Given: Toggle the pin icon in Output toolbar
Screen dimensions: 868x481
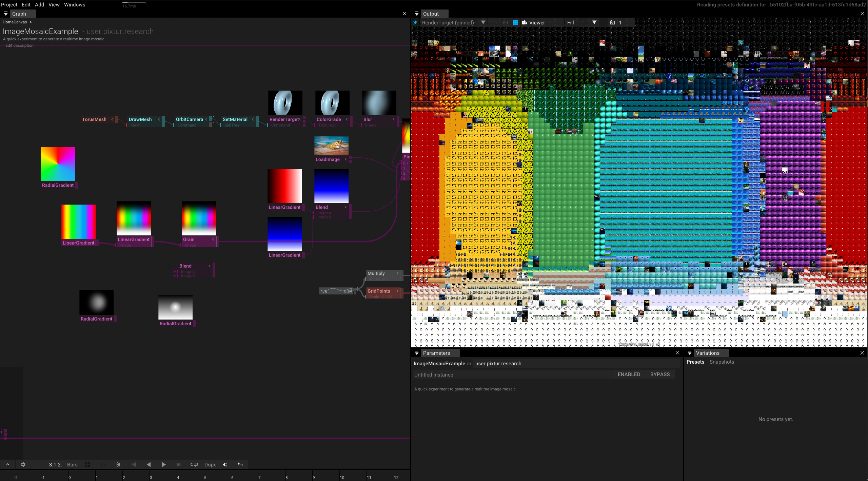Looking at the screenshot, I should pyautogui.click(x=415, y=22).
